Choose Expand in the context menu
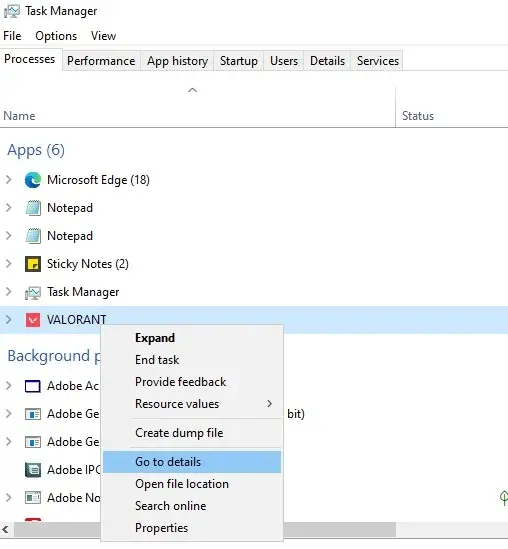 point(192,338)
